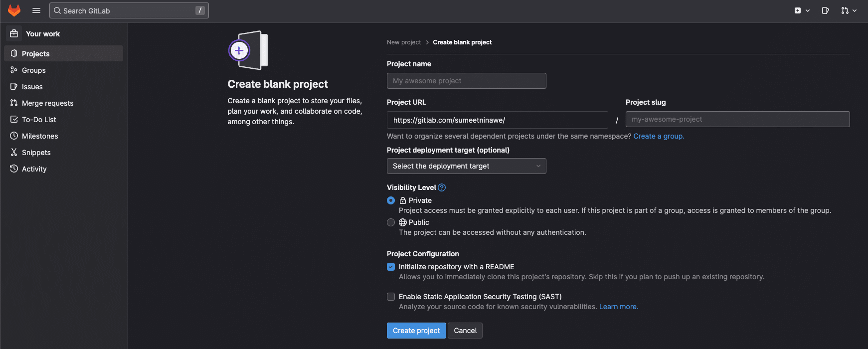This screenshot has width=868, height=349.
Task: Click the To-Do List checkmark icon
Action: point(14,119)
